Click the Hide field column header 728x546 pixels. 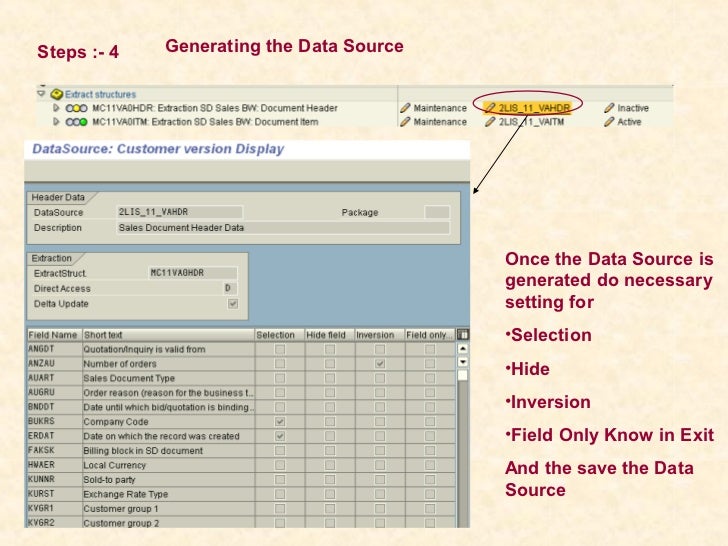point(330,335)
